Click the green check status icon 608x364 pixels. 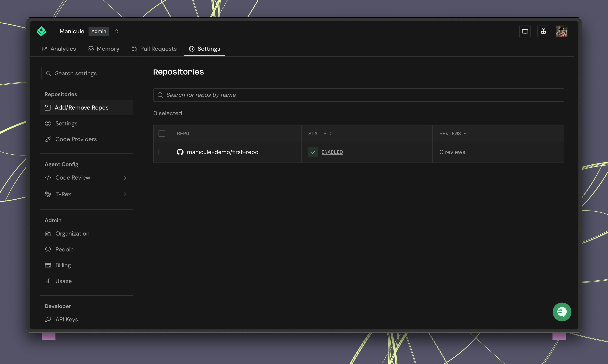[x=313, y=152]
